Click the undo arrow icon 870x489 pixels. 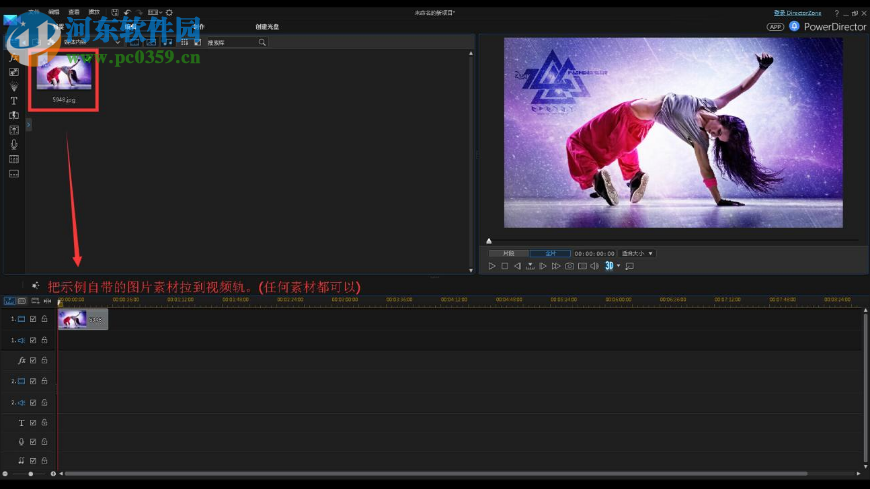pos(127,12)
